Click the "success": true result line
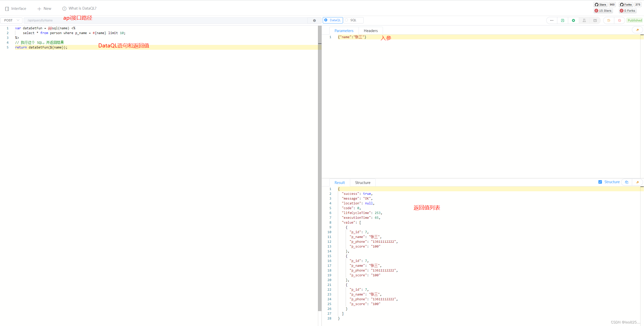Image resolution: width=644 pixels, height=326 pixels. click(x=357, y=194)
